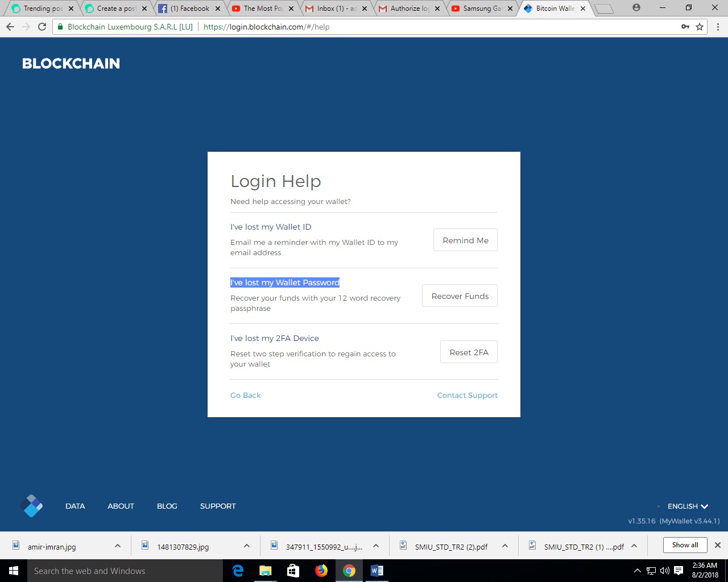This screenshot has height=582, width=728.
Task: Open Windows Store from taskbar
Action: pyautogui.click(x=293, y=571)
